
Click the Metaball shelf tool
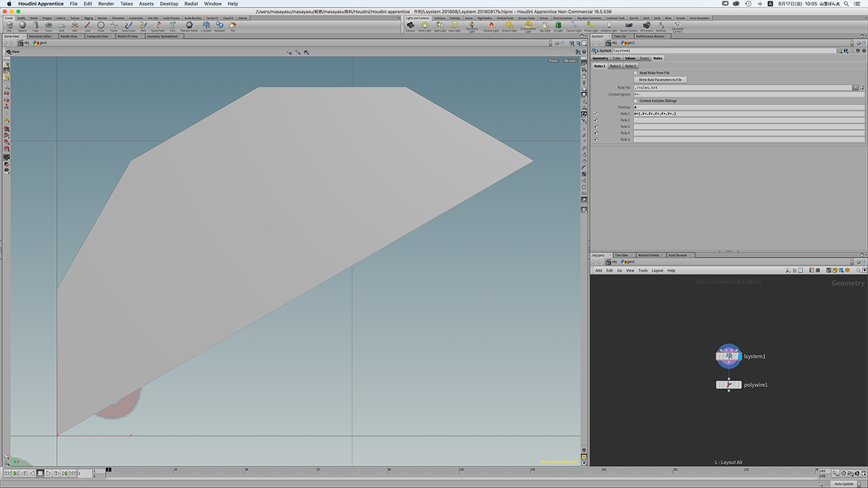pyautogui.click(x=220, y=26)
